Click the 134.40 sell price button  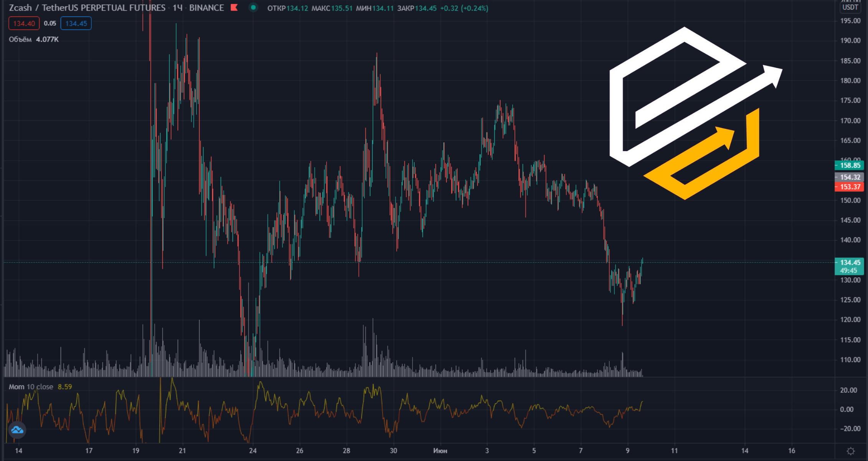pos(24,23)
